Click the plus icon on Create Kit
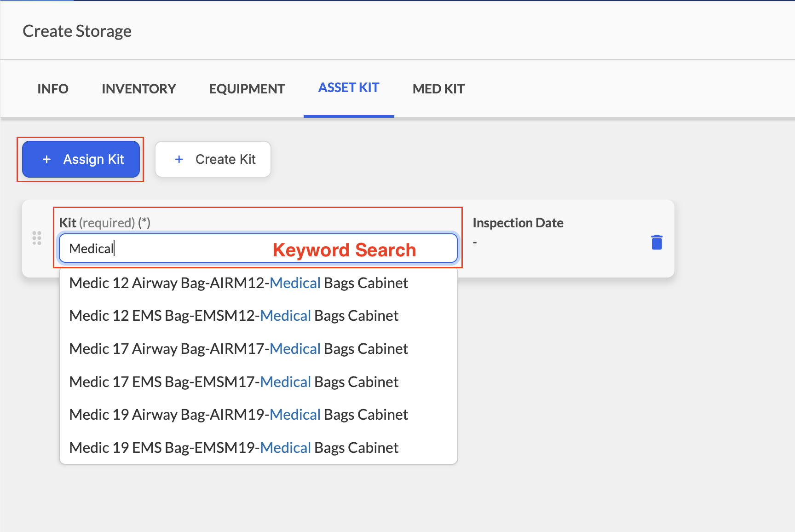Image resolution: width=795 pixels, height=532 pixels. 179,159
